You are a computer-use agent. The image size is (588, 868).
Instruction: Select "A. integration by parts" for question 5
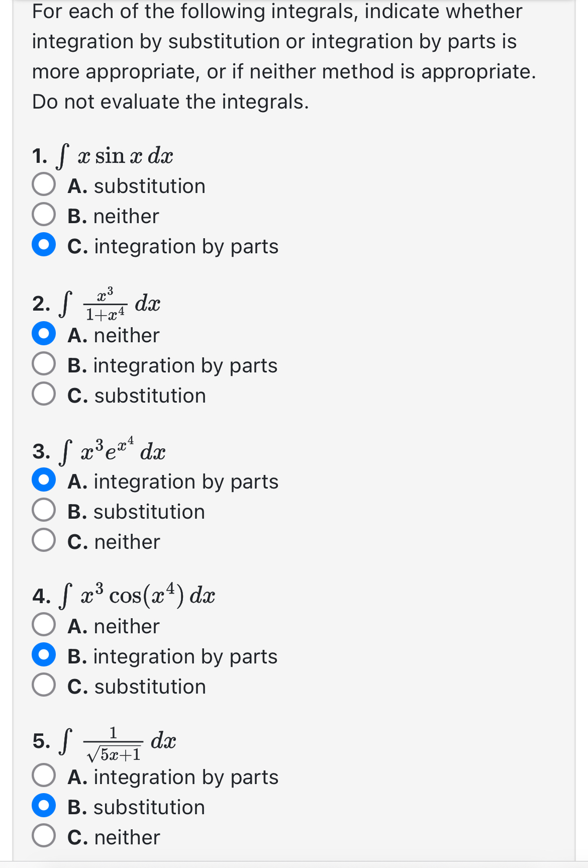45,777
